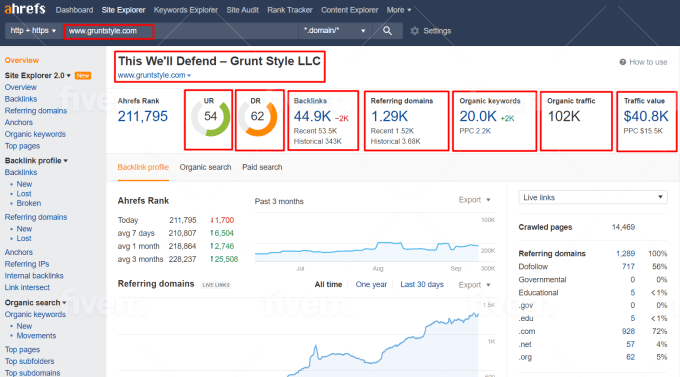
Task: Open the More menu
Action: tap(399, 10)
